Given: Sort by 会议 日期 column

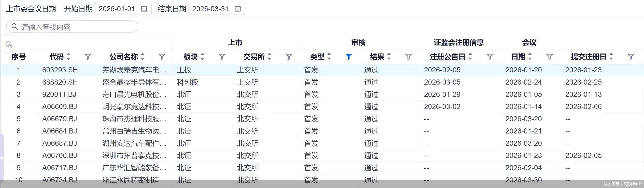Looking at the screenshot, I should tap(530, 57).
